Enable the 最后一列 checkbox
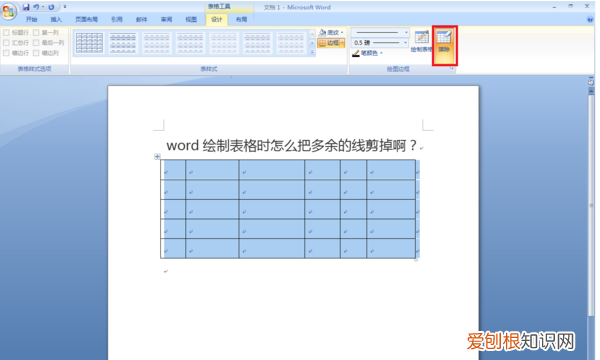600x360 pixels. [x=36, y=43]
